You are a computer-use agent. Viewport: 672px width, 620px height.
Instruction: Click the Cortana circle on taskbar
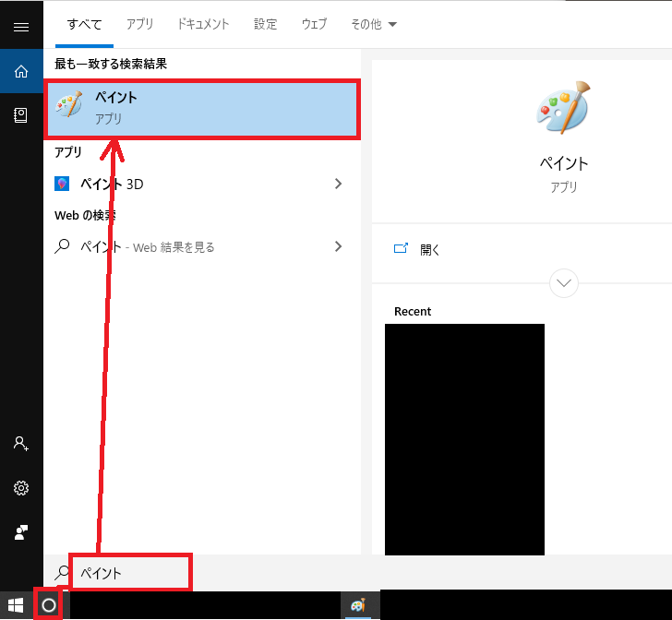[49, 605]
